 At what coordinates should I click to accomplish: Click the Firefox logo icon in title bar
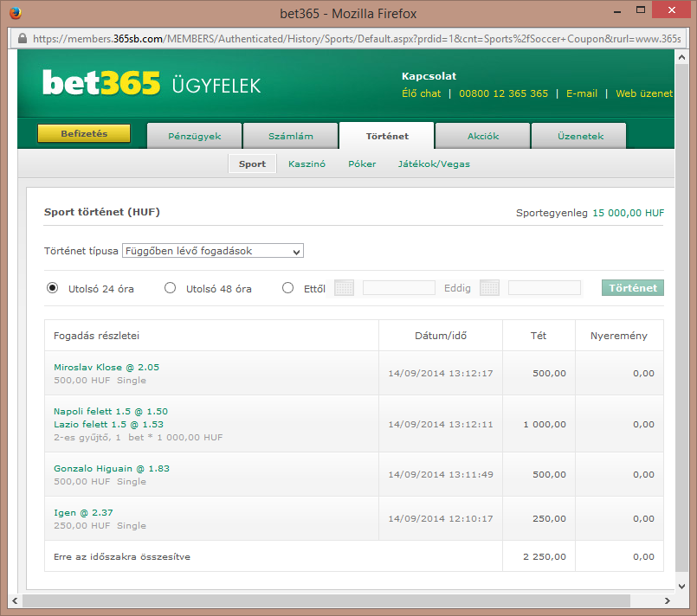pos(15,13)
